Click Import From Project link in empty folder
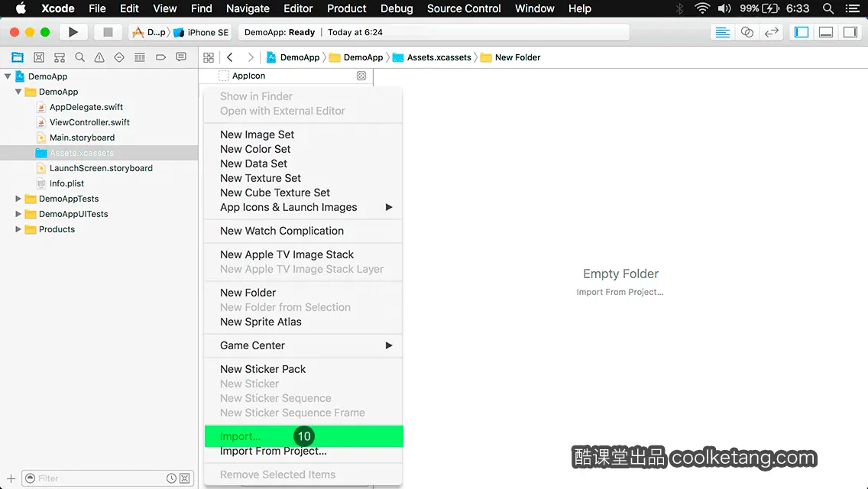Image resolution: width=868 pixels, height=489 pixels. pos(620,292)
